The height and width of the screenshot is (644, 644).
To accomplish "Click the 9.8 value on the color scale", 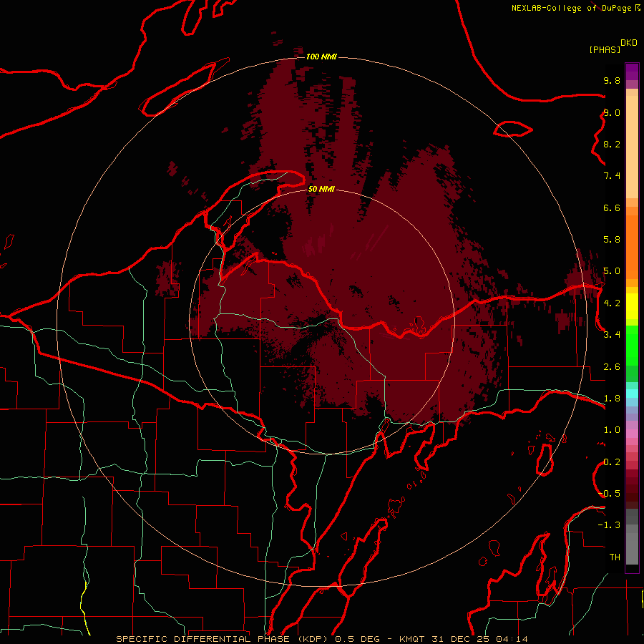I will [x=612, y=80].
